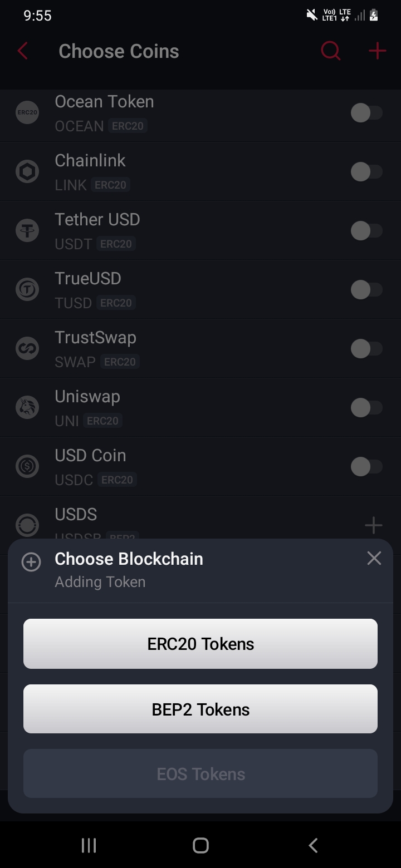This screenshot has width=401, height=868.
Task: Tap the Chainlink coin icon
Action: pyautogui.click(x=27, y=172)
